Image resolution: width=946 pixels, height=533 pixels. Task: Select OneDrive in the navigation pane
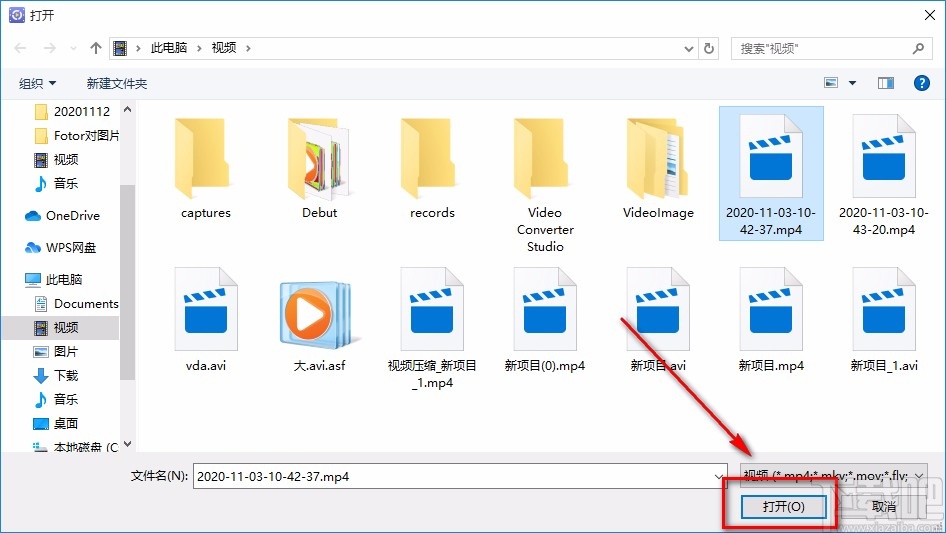coord(62,215)
